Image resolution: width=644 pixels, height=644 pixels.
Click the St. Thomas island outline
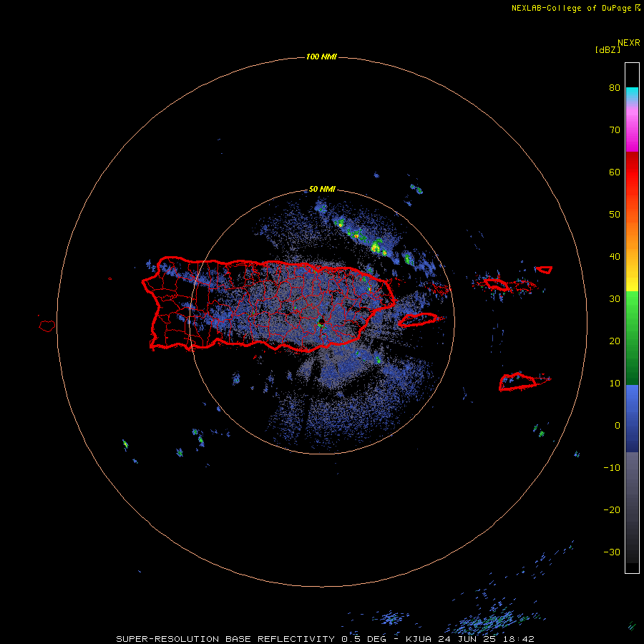(497, 284)
